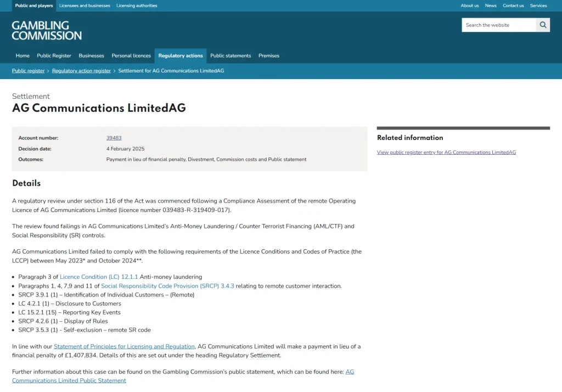Click LC 4.2.1 (1) Disclosure to Customers item
The height and width of the screenshot is (392, 562).
click(70, 304)
